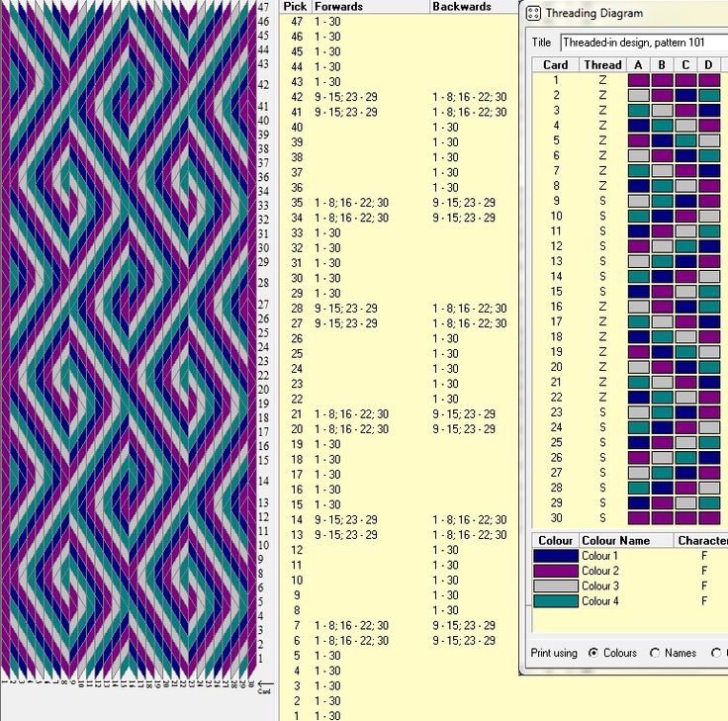Click the Threading Diagram window icon
This screenshot has width=728, height=721.
tap(533, 13)
